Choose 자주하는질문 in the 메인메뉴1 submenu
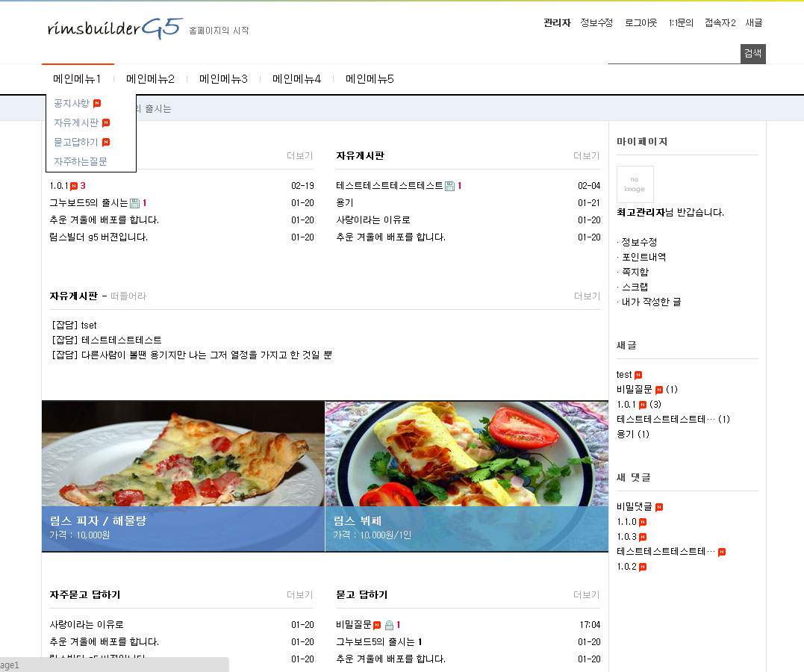Image resolution: width=804 pixels, height=672 pixels. tap(80, 161)
